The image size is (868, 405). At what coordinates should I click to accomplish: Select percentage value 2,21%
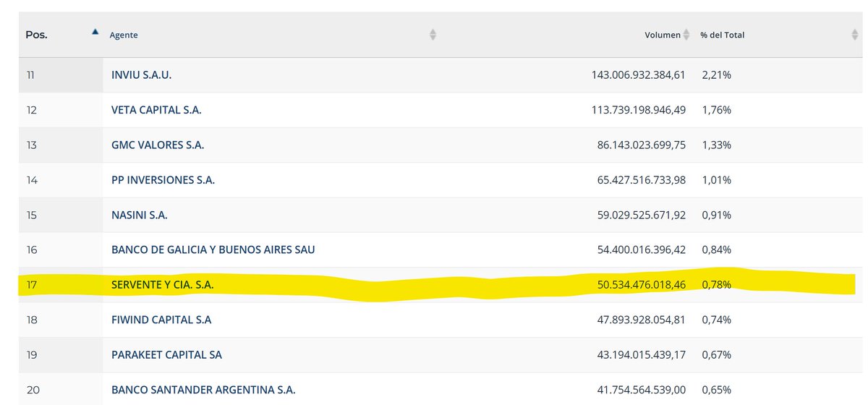[x=716, y=74]
